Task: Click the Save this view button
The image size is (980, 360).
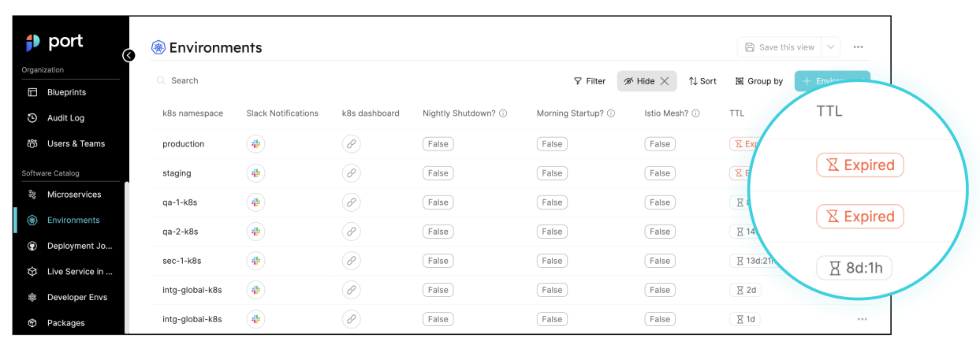Action: click(x=779, y=47)
